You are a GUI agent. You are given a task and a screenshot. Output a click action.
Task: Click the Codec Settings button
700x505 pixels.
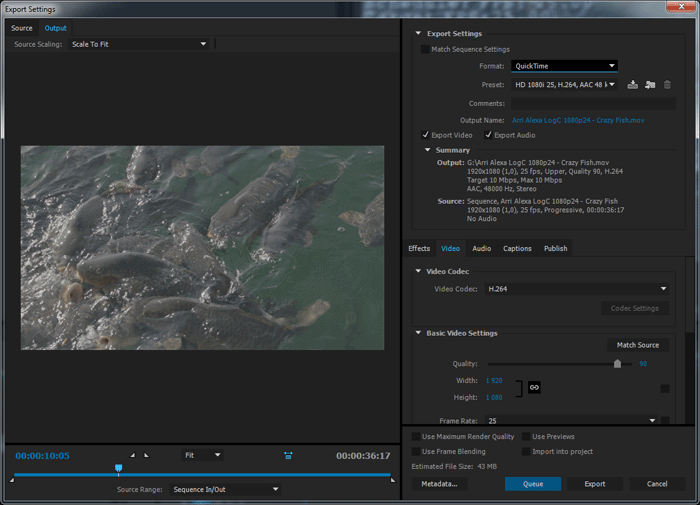[634, 308]
